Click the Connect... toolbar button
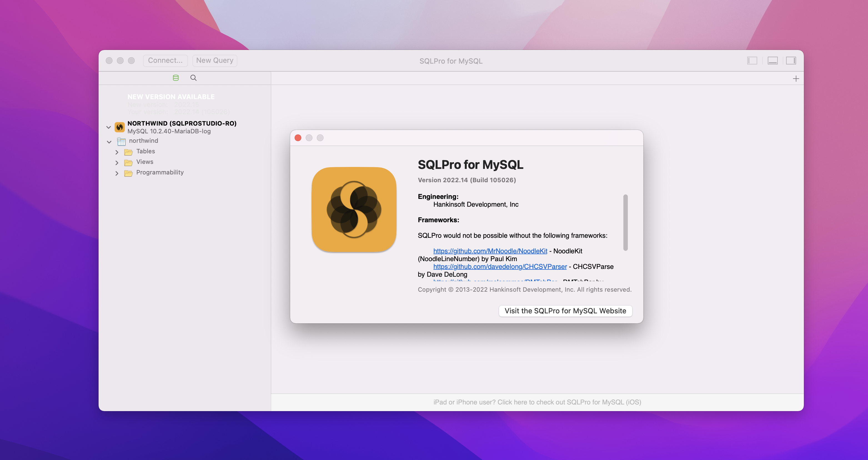 pos(165,61)
